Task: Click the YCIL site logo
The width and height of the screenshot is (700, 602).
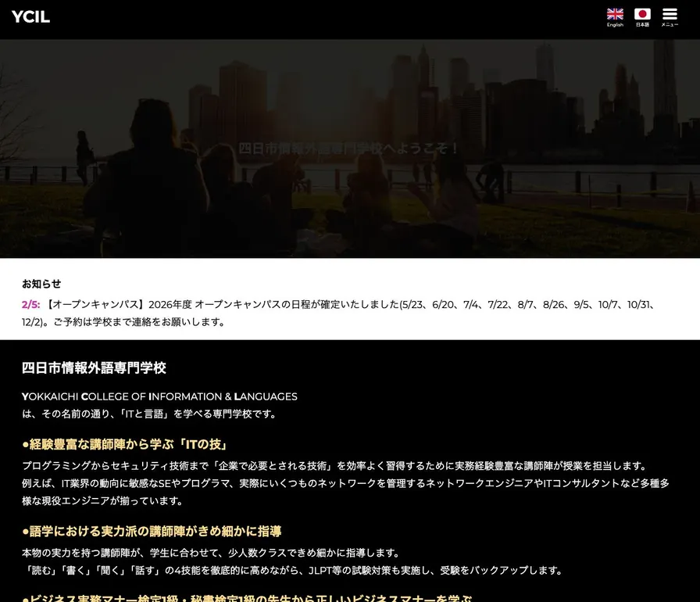Action: click(x=30, y=17)
